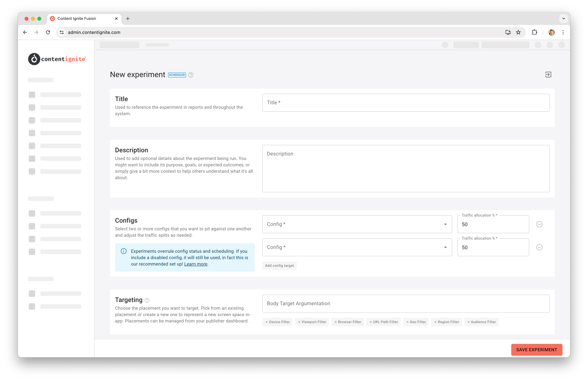Add a Device Filter
The width and height of the screenshot is (588, 381).
point(277,322)
